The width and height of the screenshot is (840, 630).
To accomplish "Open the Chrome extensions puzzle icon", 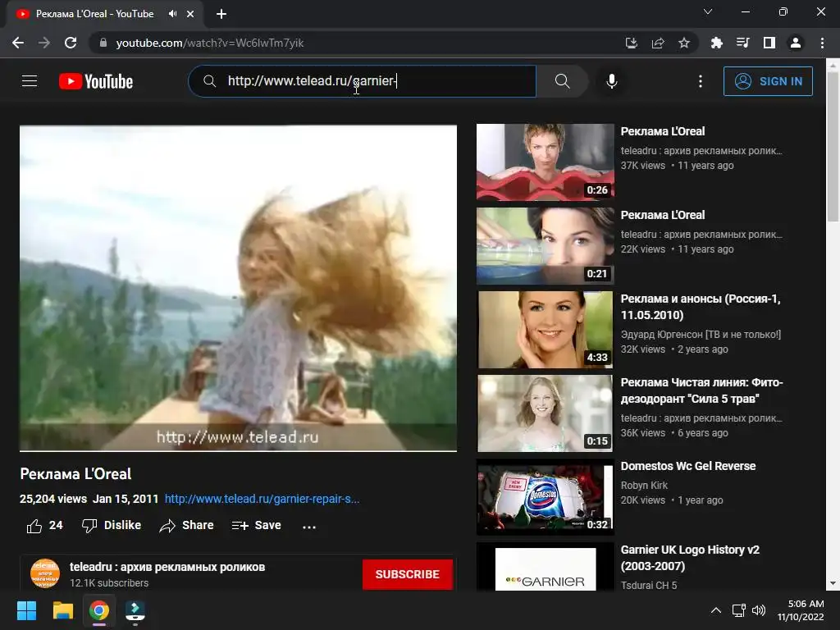I will coord(717,43).
